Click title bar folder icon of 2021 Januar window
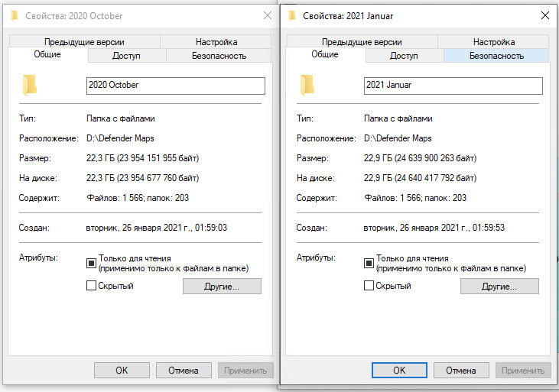The height and width of the screenshot is (392, 559). click(293, 15)
